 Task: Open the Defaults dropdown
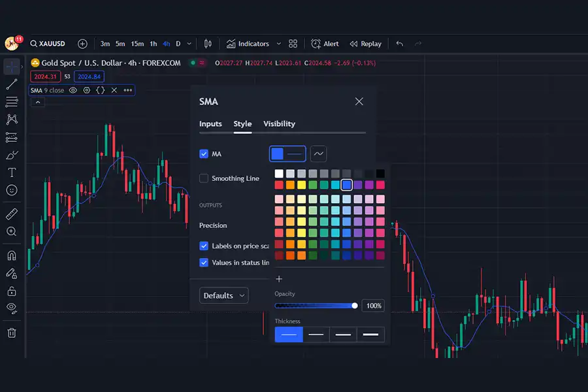click(x=223, y=295)
